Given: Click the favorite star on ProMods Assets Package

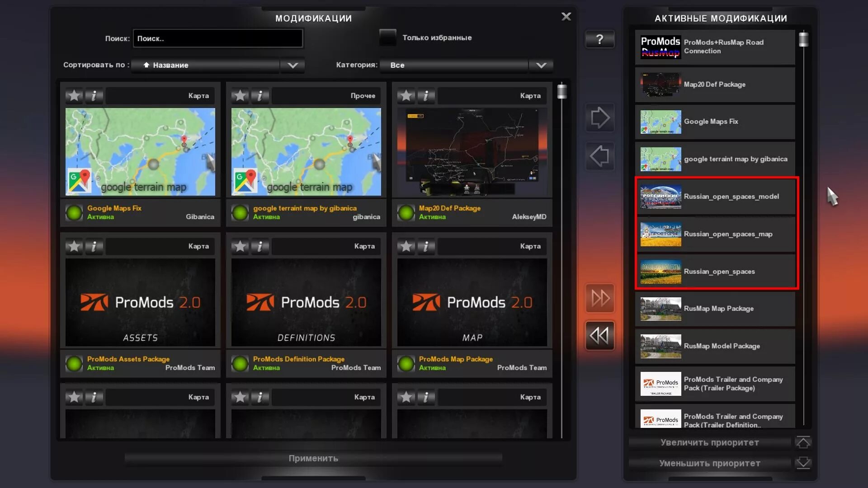Looking at the screenshot, I should [73, 246].
